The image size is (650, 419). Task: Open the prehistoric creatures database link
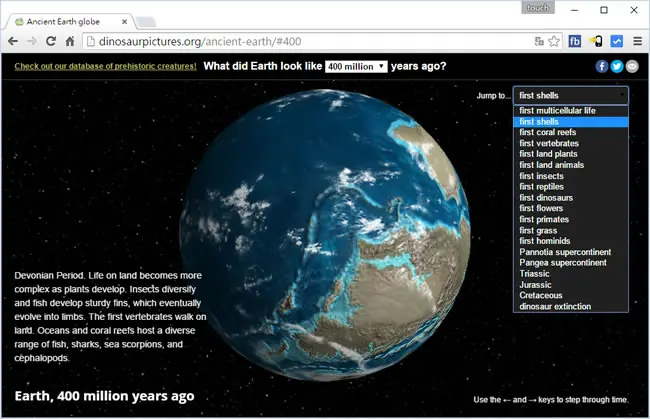click(105, 66)
